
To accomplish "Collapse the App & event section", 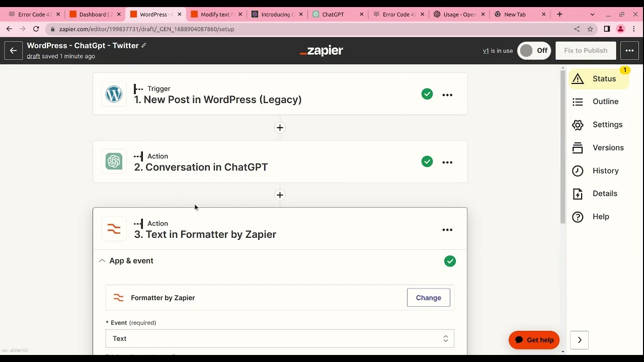I will tap(102, 261).
